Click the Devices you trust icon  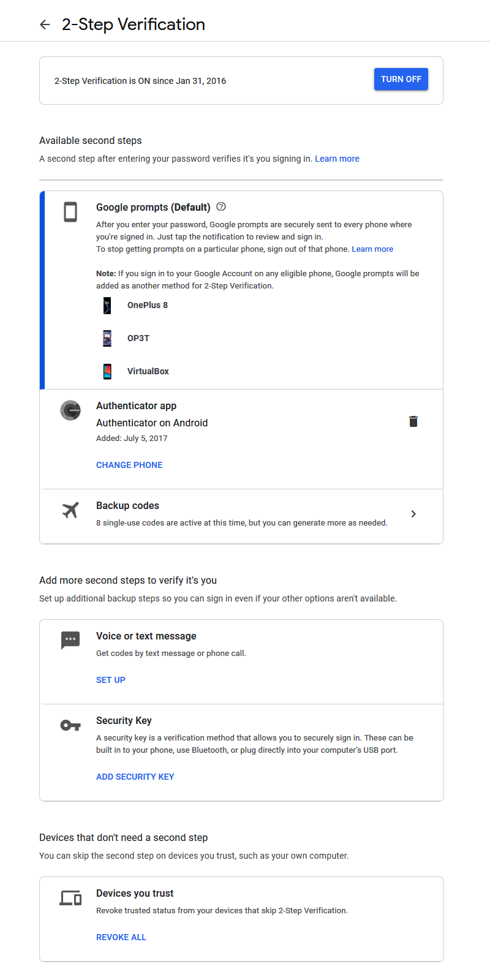click(x=70, y=898)
